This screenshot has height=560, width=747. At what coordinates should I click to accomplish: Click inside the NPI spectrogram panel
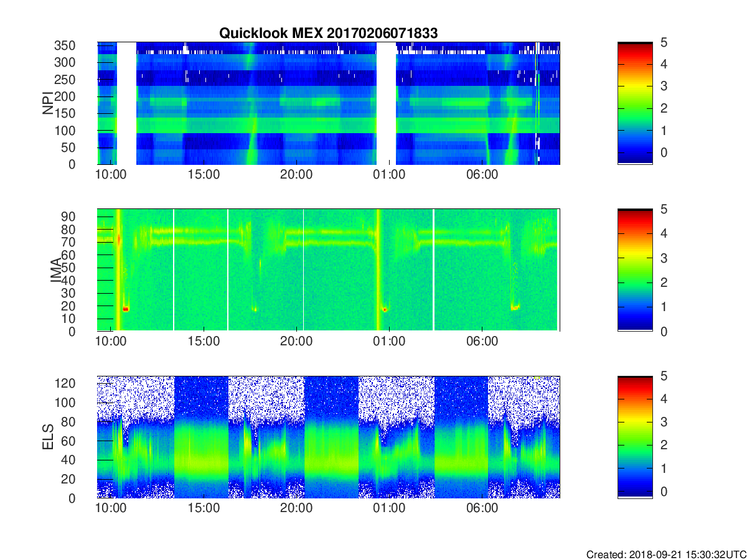(329, 103)
